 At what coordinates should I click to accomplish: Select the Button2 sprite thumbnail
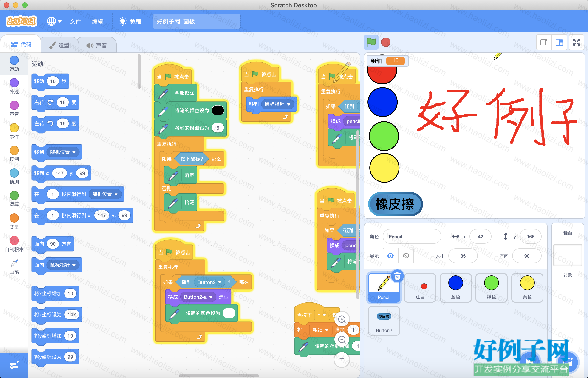tap(384, 321)
